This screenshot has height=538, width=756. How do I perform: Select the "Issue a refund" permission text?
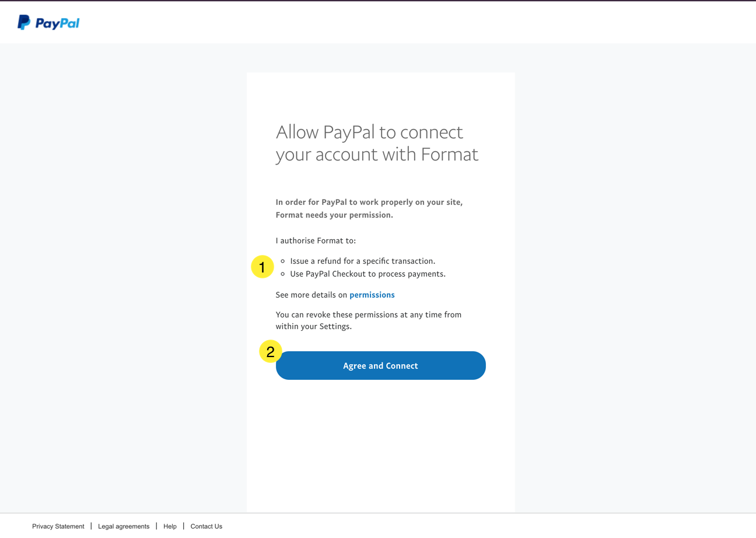363,261
